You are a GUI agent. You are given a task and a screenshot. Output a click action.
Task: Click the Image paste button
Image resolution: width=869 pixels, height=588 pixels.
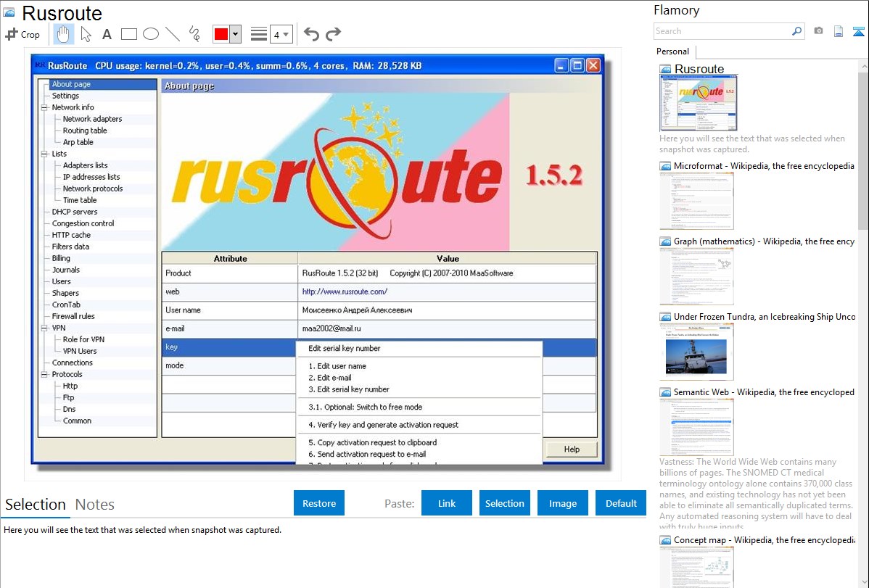562,503
